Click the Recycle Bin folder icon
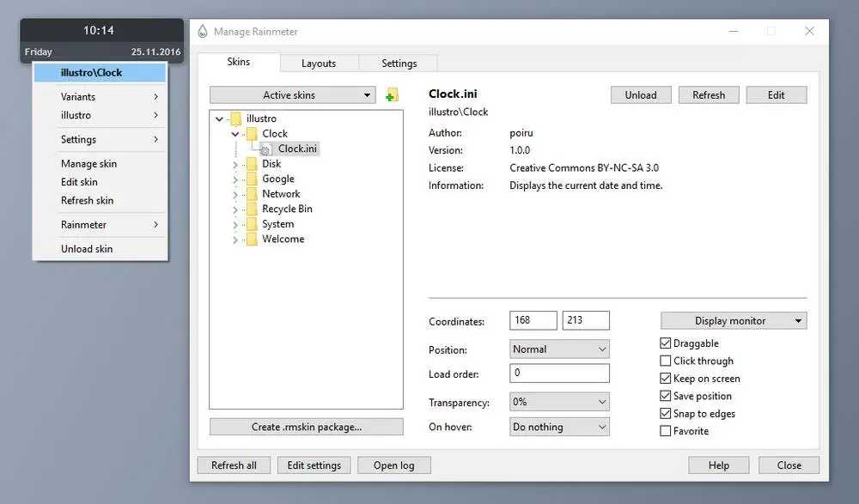The width and height of the screenshot is (859, 504). pos(252,209)
